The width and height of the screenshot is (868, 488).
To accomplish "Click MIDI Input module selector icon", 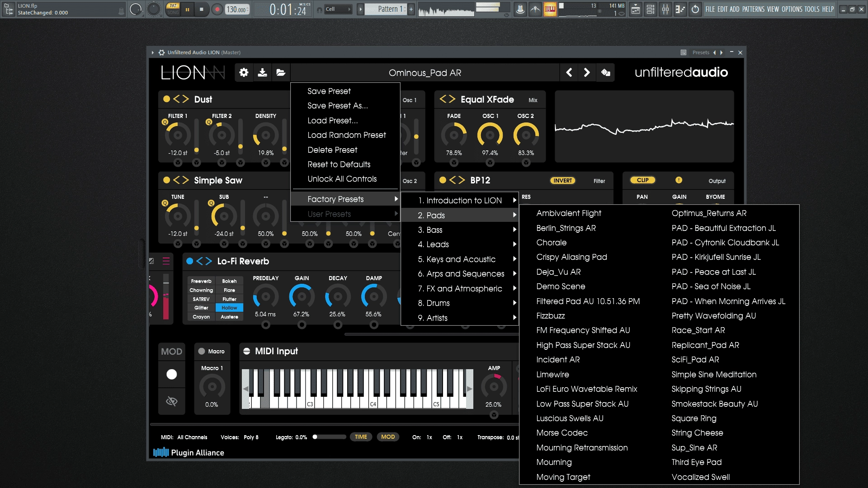I will tap(247, 351).
